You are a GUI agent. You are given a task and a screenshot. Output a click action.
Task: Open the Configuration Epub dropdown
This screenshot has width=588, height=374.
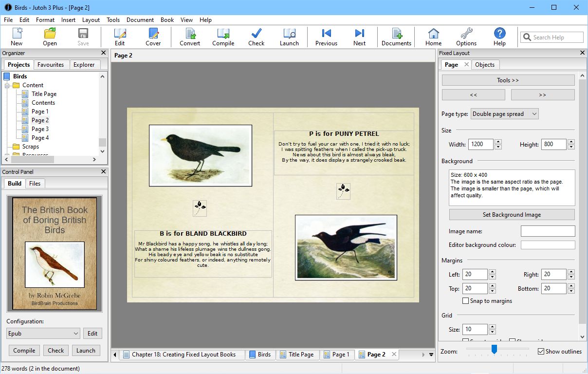coord(43,334)
